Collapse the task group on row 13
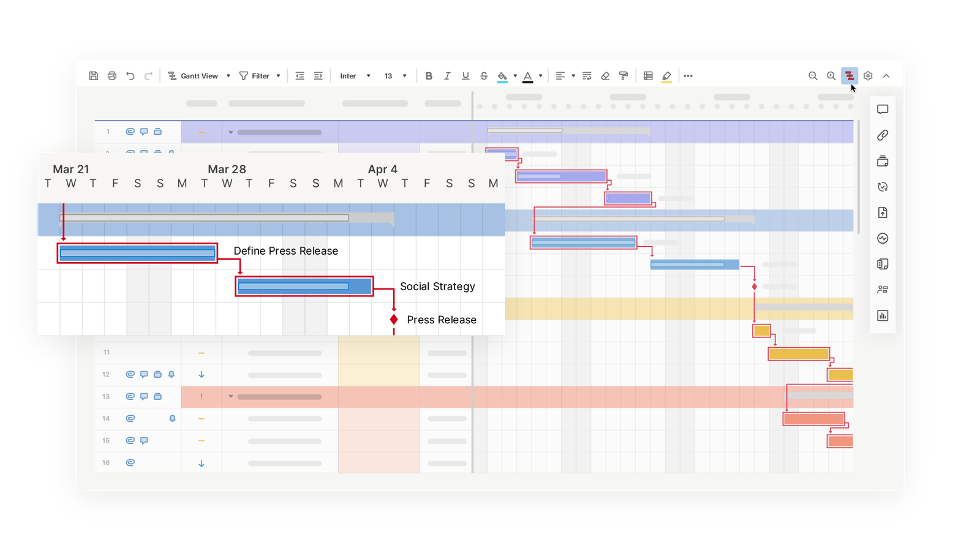Viewport: 980px width, 551px height. pos(231,396)
